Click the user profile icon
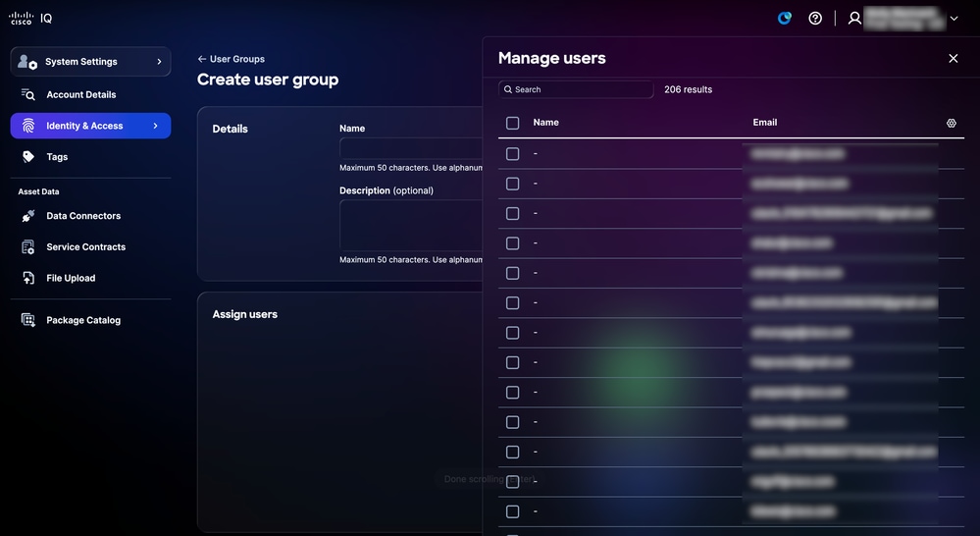This screenshot has height=536, width=980. point(854,18)
